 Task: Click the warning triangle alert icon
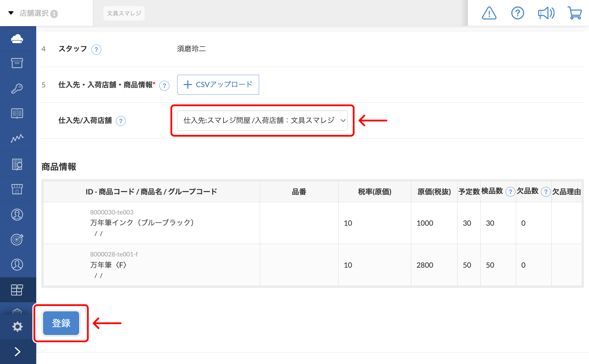point(489,13)
